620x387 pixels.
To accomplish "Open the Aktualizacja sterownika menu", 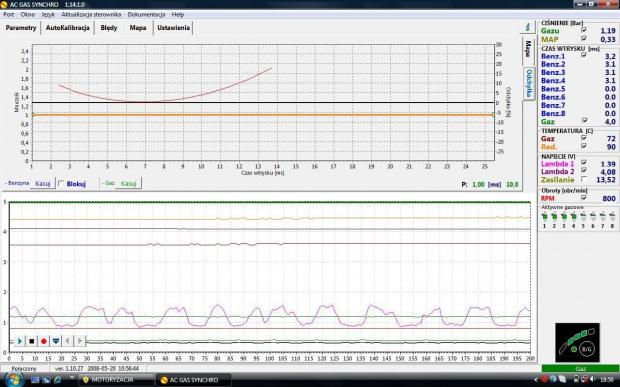I will (91, 15).
